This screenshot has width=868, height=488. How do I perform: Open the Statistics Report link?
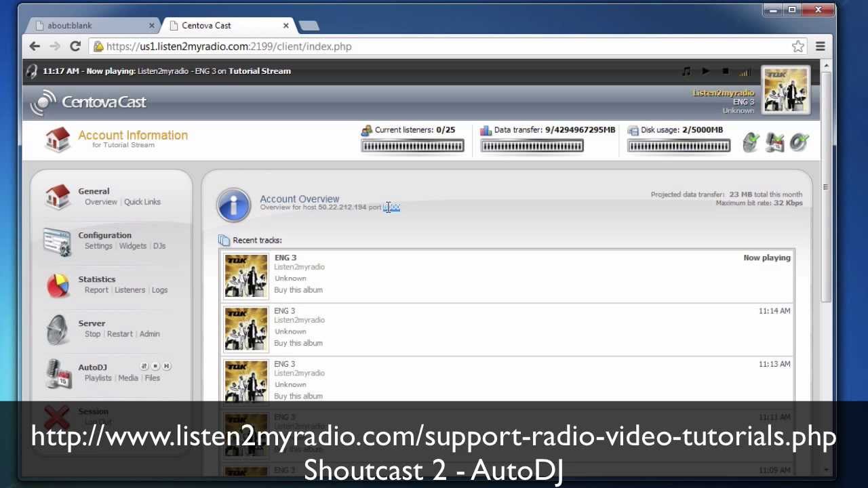pos(96,290)
